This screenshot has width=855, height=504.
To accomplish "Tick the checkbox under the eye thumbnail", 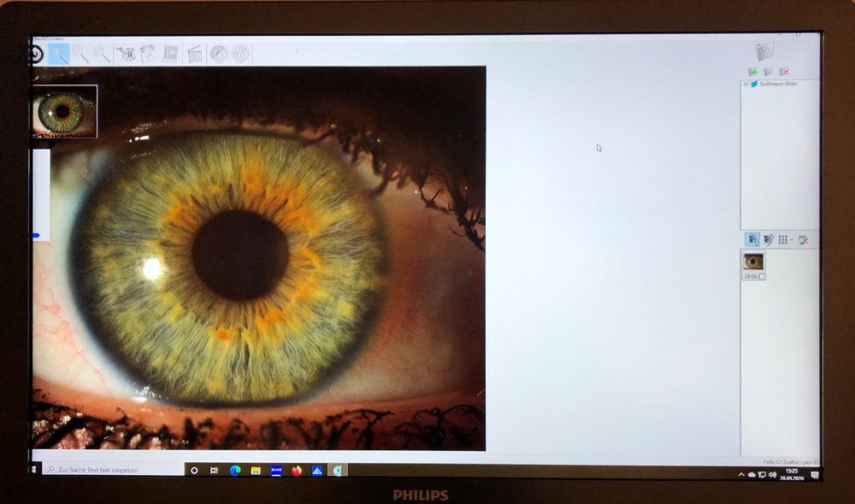I will tap(762, 277).
